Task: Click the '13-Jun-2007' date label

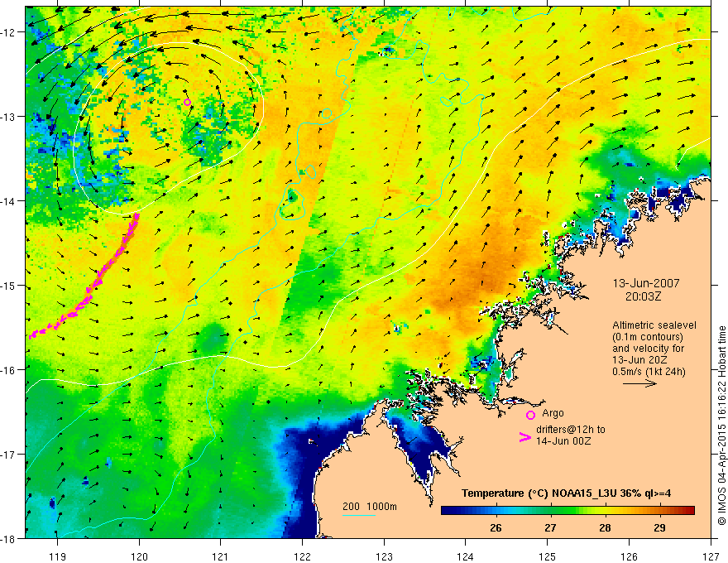Action: (646, 283)
